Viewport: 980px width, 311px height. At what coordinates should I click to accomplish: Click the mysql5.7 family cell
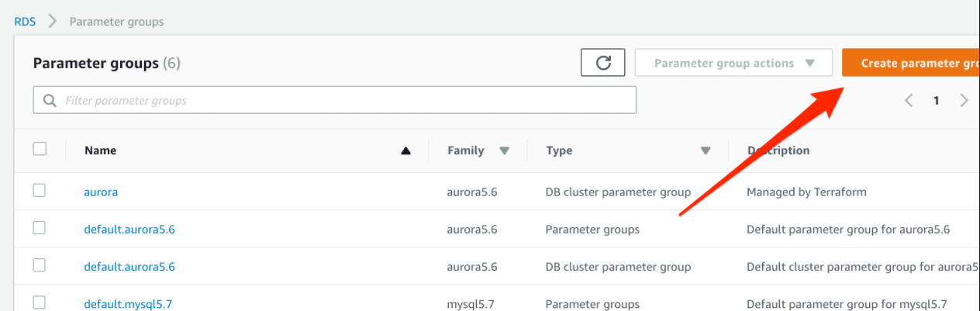(x=472, y=304)
